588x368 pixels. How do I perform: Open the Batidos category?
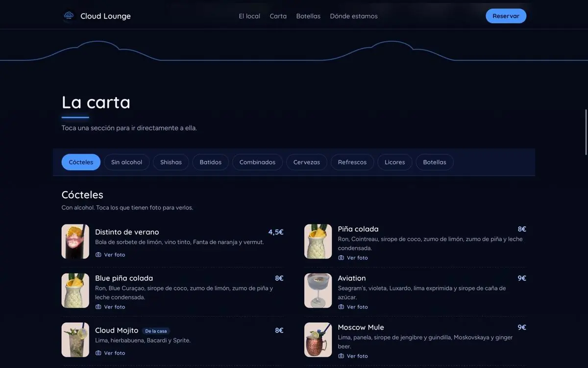211,162
